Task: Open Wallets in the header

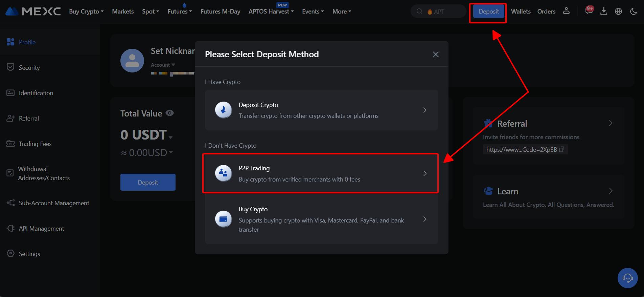Action: click(x=521, y=12)
